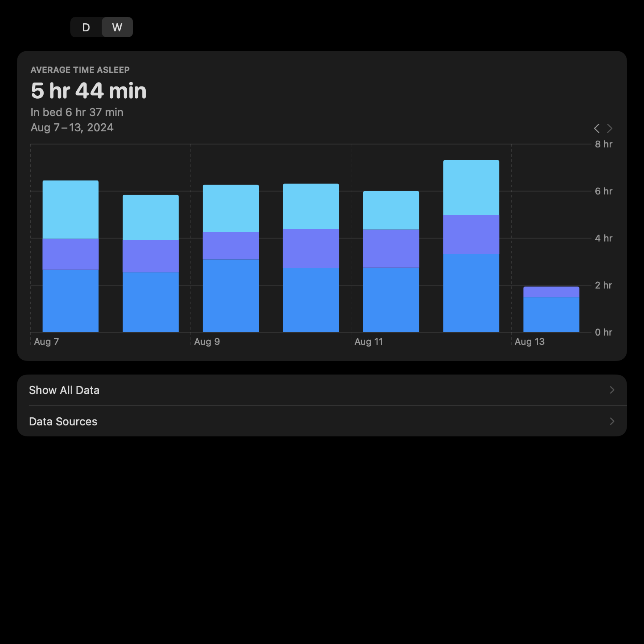Open Data Sources

(322, 422)
